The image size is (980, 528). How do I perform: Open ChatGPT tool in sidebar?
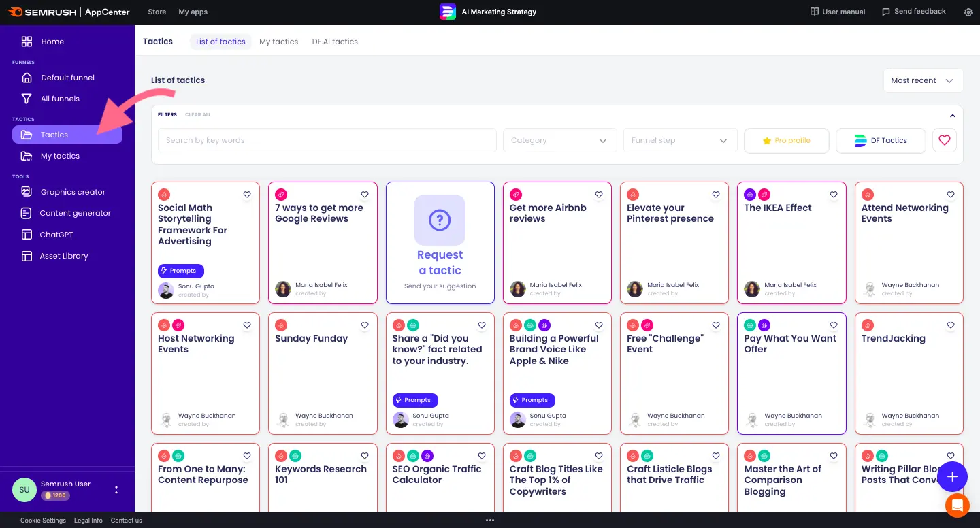click(x=56, y=235)
